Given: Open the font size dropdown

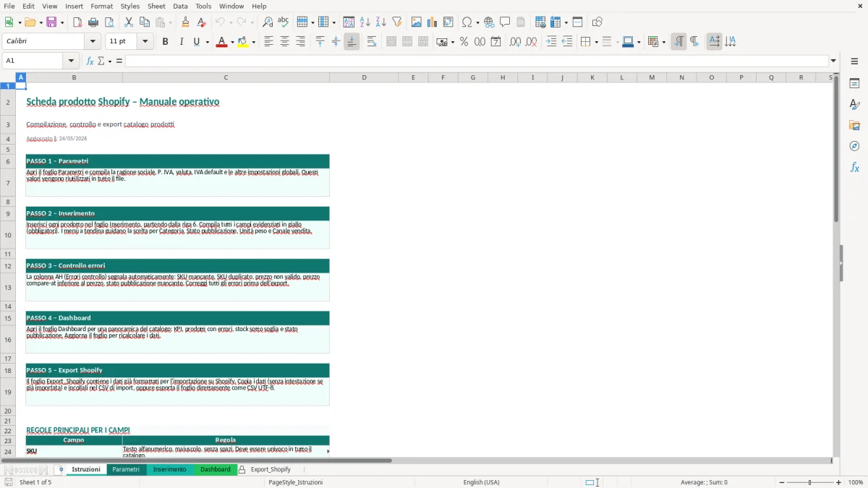Looking at the screenshot, I should (x=145, y=41).
